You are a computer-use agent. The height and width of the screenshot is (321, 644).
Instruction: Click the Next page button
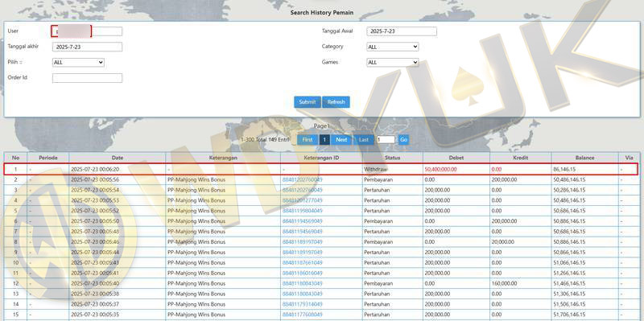(341, 139)
